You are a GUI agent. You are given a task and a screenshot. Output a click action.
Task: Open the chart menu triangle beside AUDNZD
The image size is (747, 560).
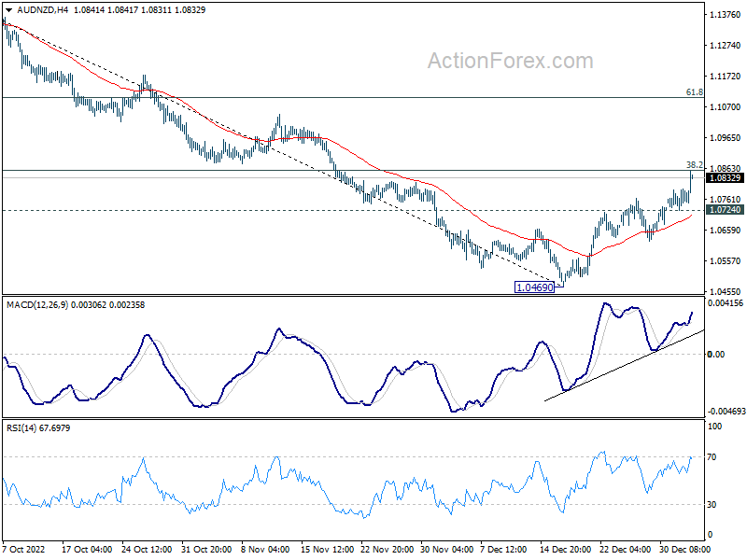pos(9,10)
